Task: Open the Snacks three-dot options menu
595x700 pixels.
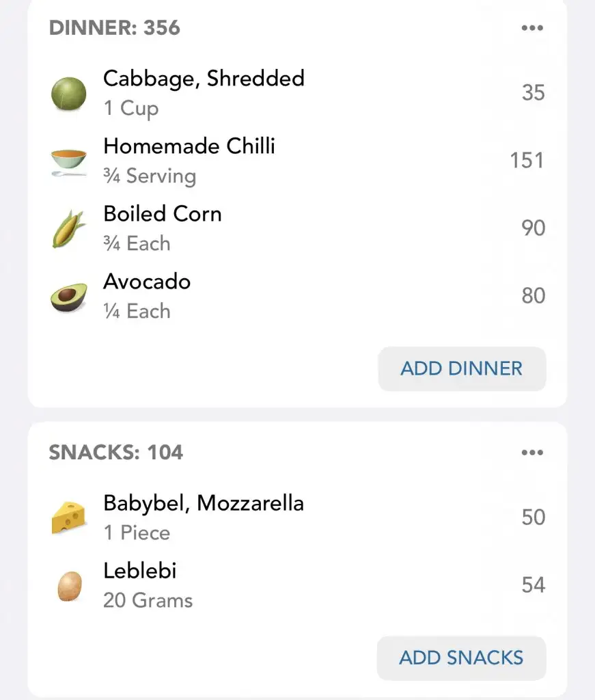Action: pos(532,453)
